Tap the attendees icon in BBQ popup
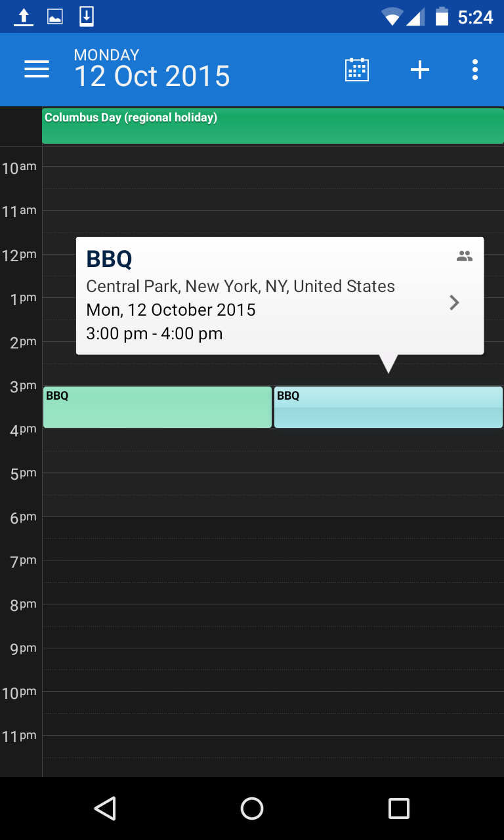504x840 pixels. (x=465, y=257)
